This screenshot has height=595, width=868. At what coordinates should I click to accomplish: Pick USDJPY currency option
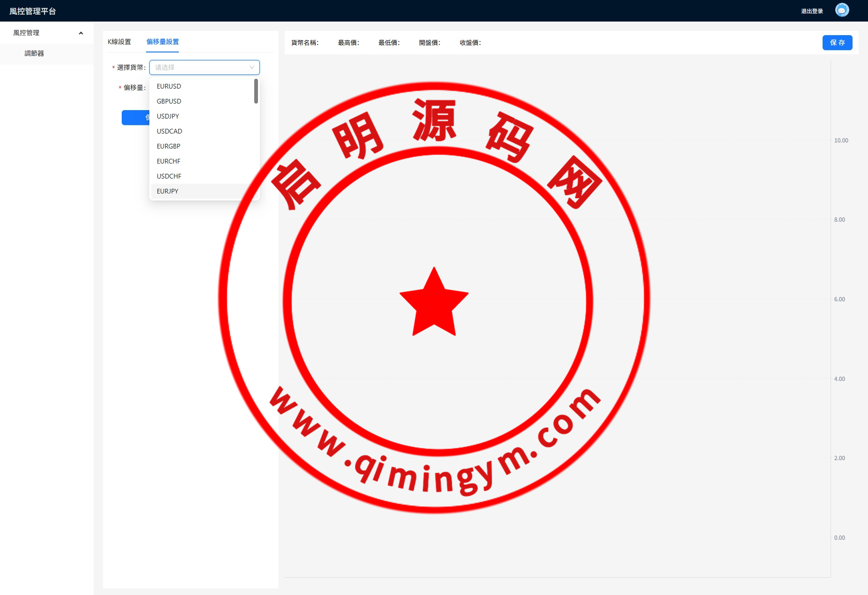168,116
